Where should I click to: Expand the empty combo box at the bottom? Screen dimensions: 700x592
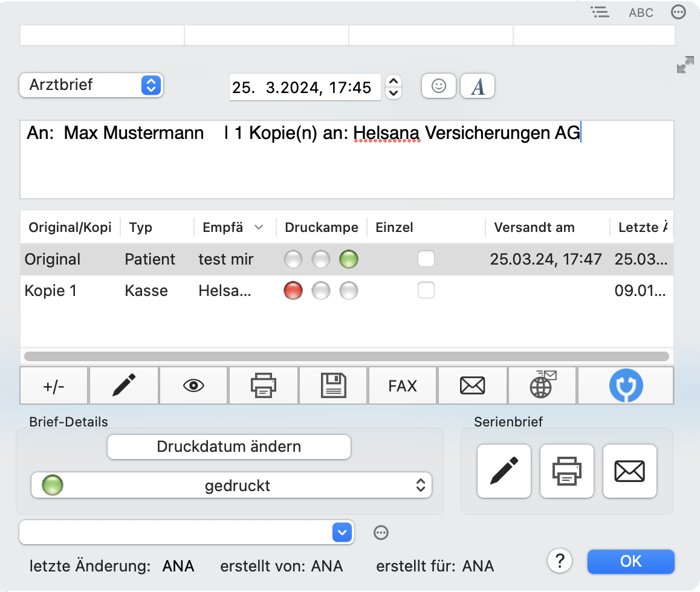(342, 532)
